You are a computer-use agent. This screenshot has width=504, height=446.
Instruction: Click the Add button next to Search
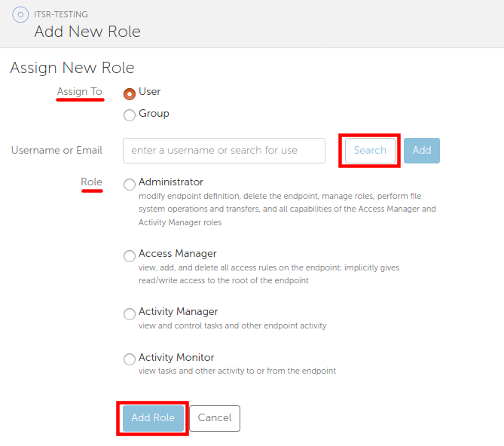coord(422,151)
